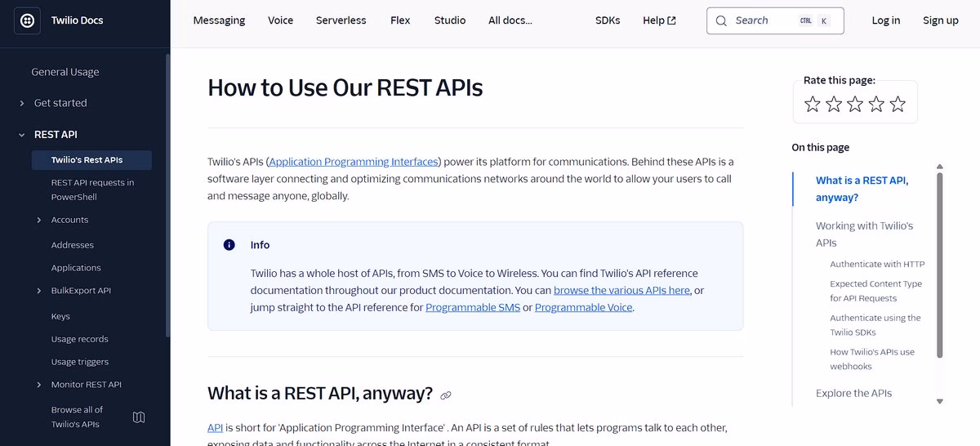This screenshot has height=446, width=980.
Task: Click the book icon beside Browse all APIs
Action: pos(139,417)
